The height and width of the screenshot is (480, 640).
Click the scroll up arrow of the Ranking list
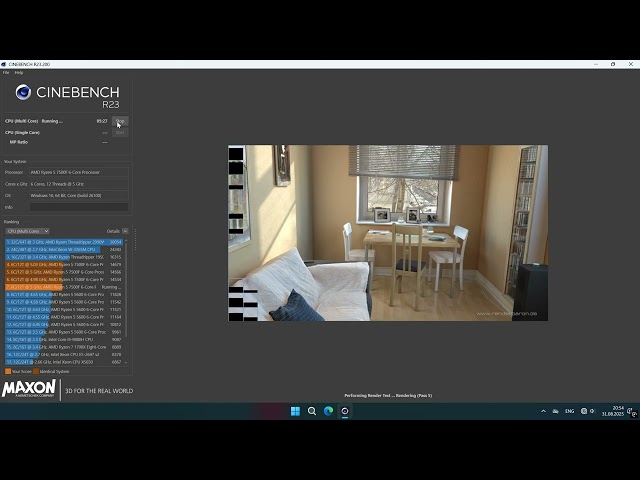[126, 241]
